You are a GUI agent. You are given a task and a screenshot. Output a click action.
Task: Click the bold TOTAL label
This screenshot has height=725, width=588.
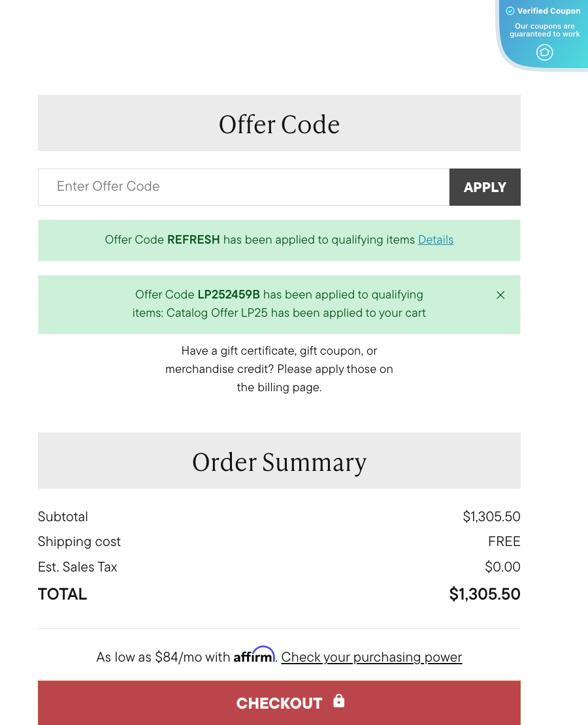(63, 594)
